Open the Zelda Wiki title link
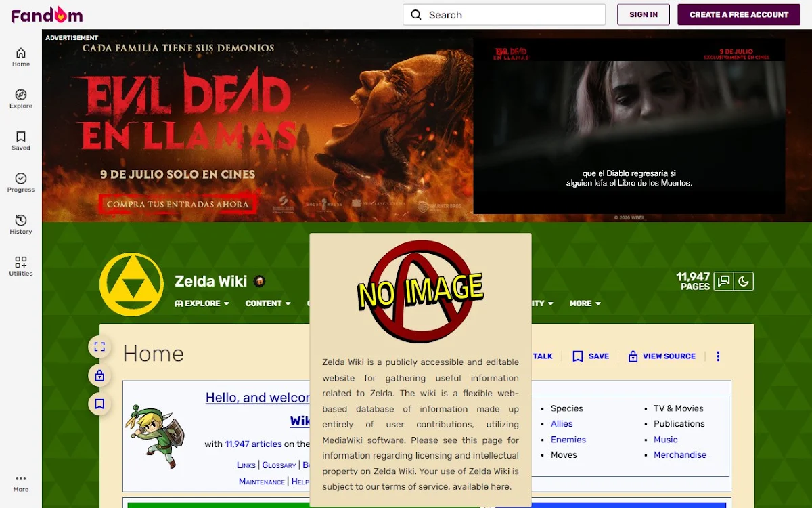The height and width of the screenshot is (508, 812). point(212,281)
